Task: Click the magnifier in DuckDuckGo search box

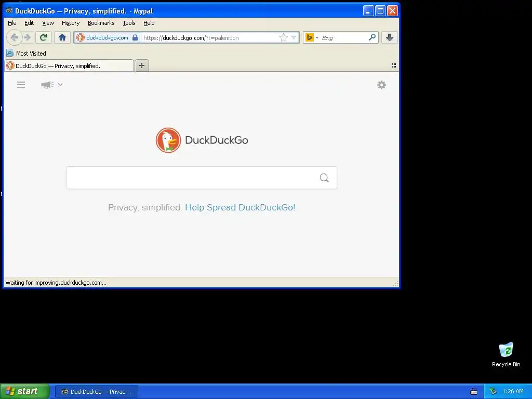Action: [x=324, y=178]
